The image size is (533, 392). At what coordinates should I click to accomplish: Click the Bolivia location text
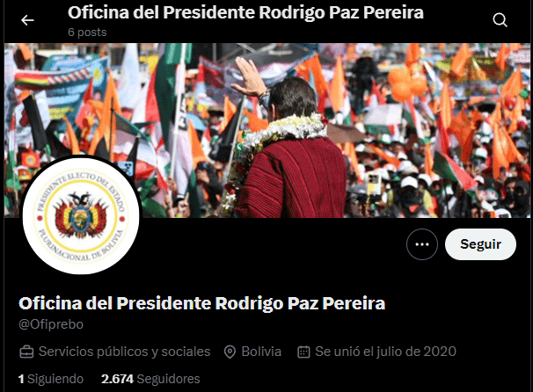click(261, 352)
